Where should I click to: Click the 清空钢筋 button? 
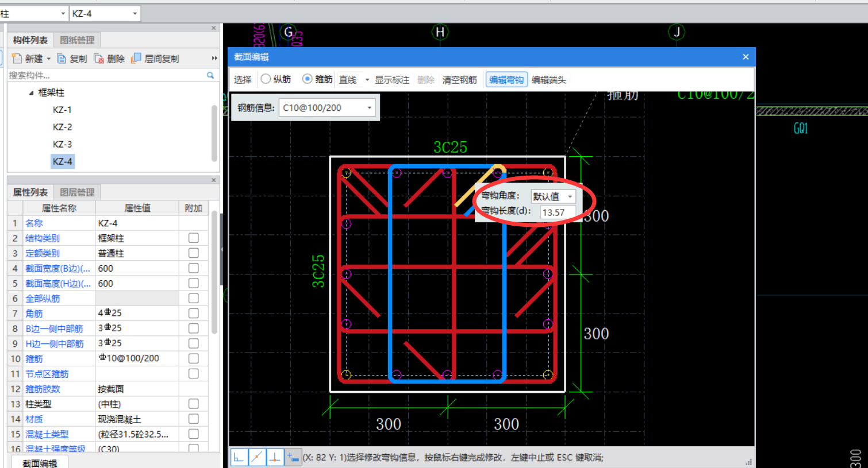(x=459, y=80)
